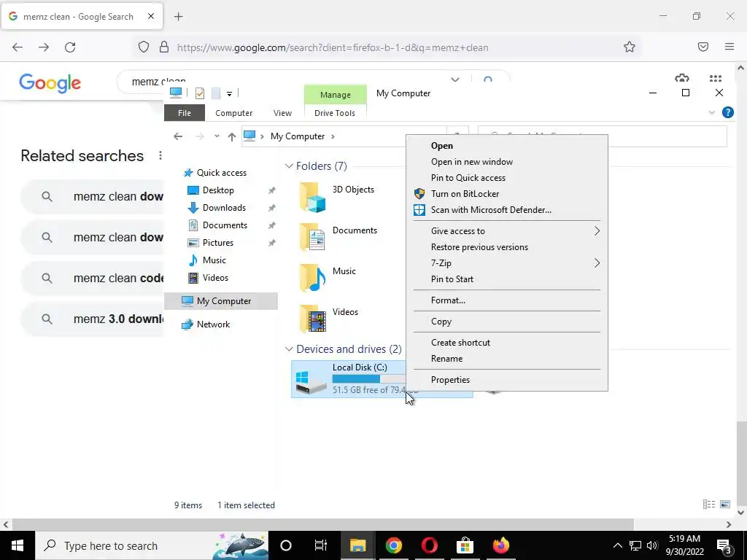Click the Properties quick access toolbar icon
The height and width of the screenshot is (560, 747).
[200, 93]
